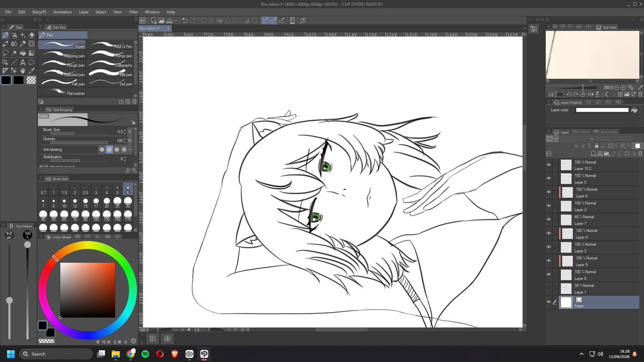Choose the G-pen sub tool
This screenshot has width=644, height=362.
(62, 45)
